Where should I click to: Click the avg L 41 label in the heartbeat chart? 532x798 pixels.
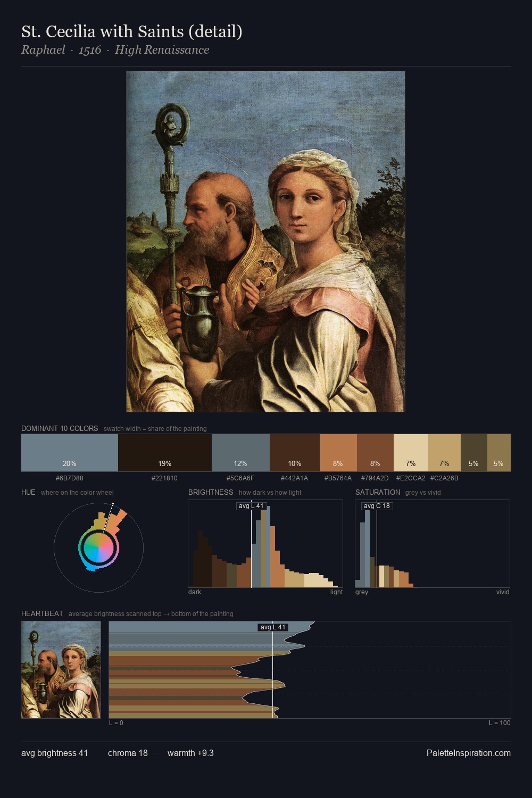pyautogui.click(x=273, y=627)
